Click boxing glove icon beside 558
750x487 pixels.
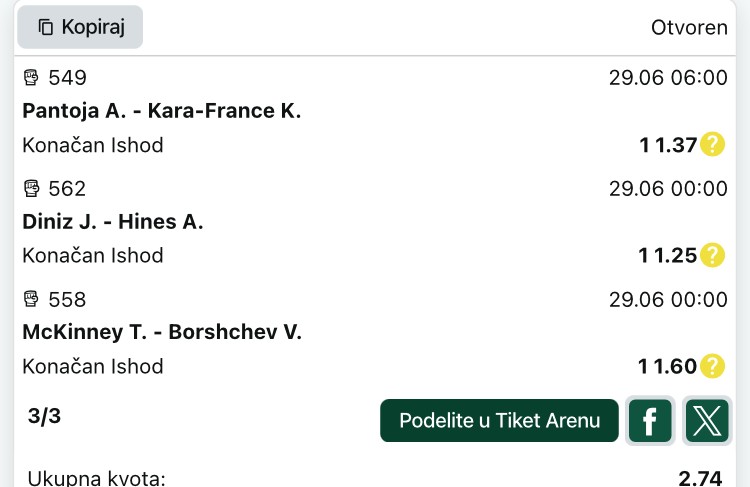(x=32, y=299)
